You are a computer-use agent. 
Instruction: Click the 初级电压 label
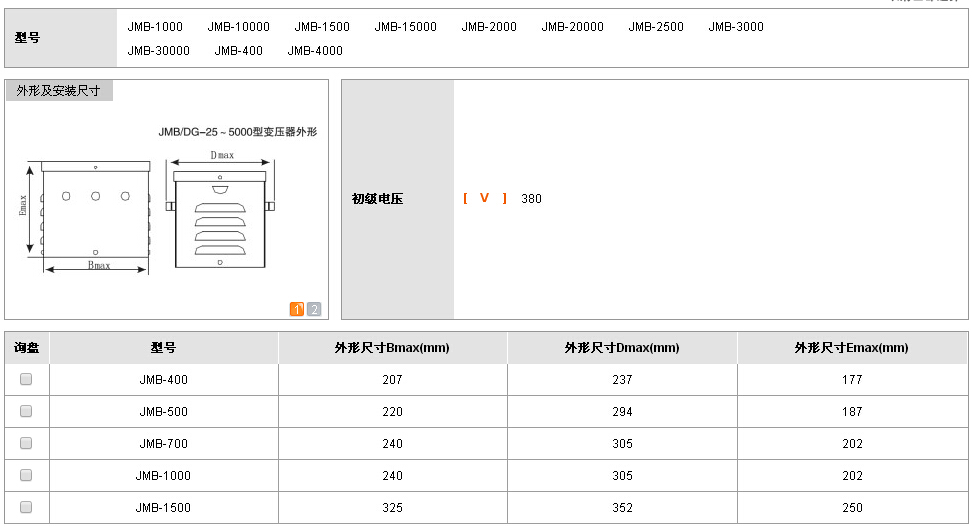[378, 198]
